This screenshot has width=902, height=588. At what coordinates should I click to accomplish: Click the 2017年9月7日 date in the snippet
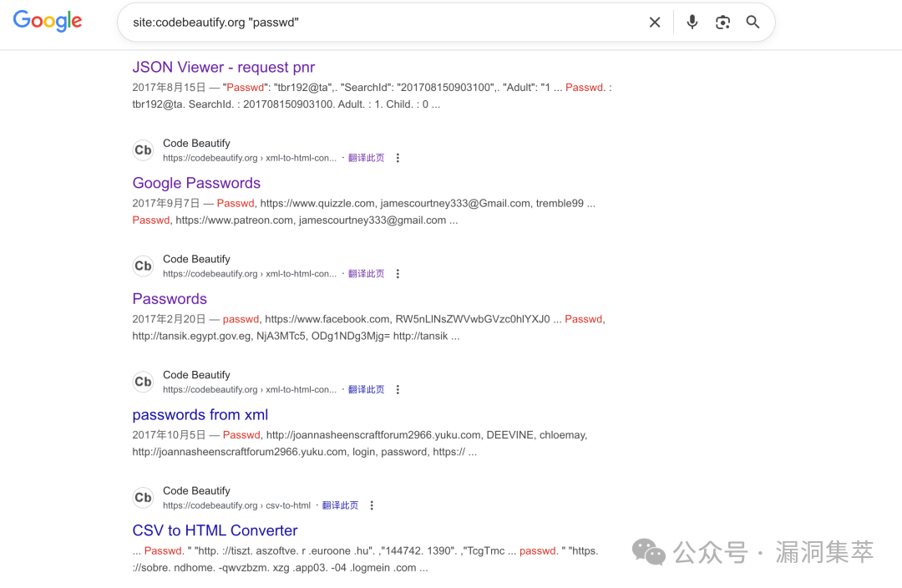pos(165,203)
